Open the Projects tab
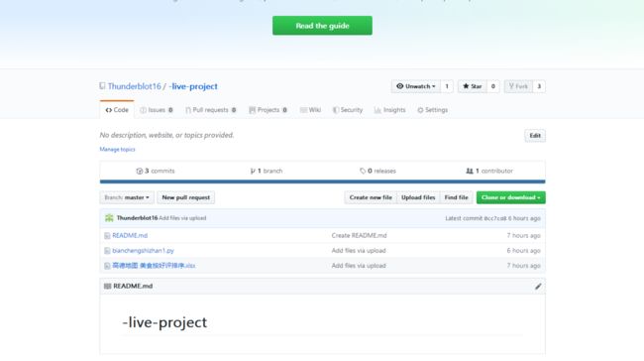 click(x=268, y=110)
